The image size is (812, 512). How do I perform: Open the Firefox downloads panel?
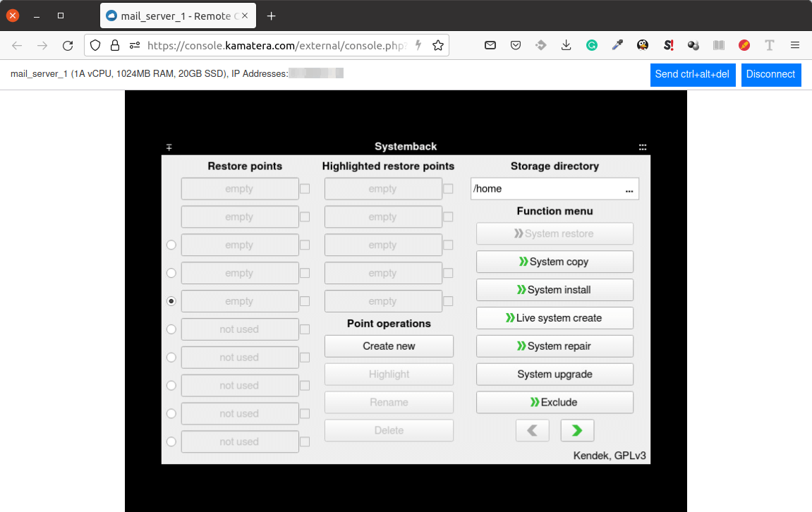pyautogui.click(x=566, y=45)
